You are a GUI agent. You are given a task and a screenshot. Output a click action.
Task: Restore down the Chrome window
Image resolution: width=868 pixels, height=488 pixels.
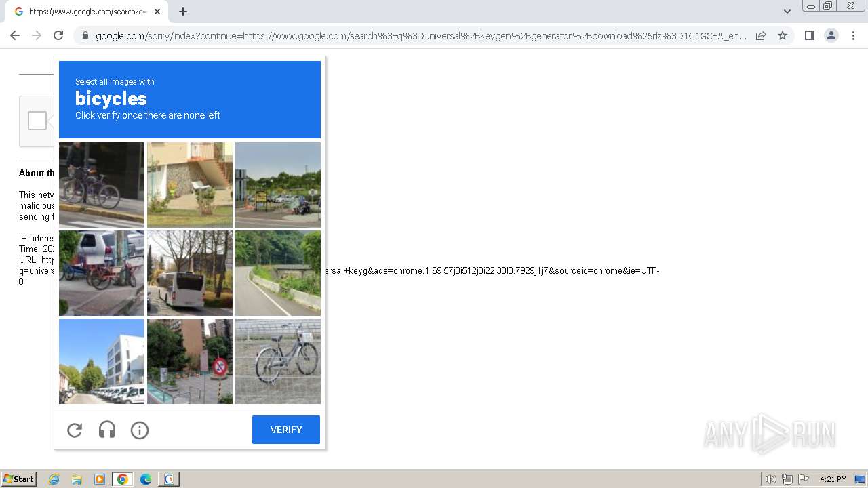pyautogui.click(x=828, y=5)
